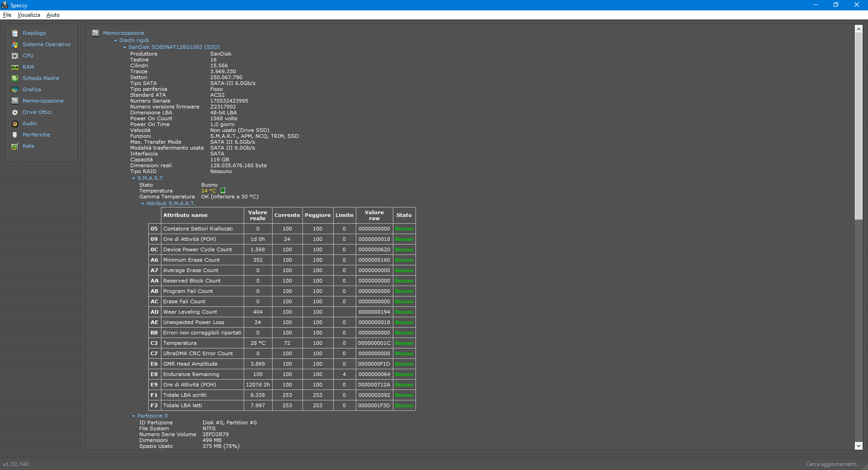Viewport: 868px width, 470px height.
Task: Click the scrollbar down arrow
Action: [859, 446]
